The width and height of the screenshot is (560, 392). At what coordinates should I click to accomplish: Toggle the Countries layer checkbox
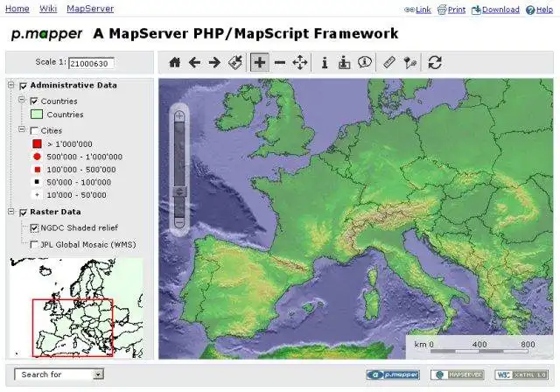tap(34, 101)
